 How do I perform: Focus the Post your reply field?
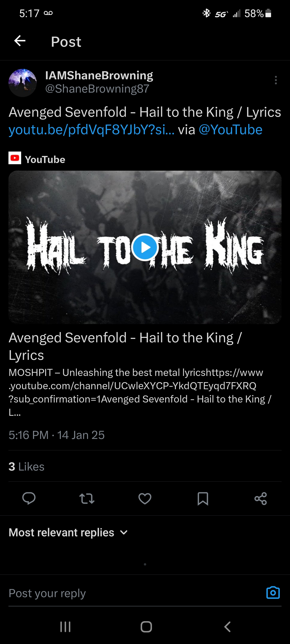coord(135,593)
